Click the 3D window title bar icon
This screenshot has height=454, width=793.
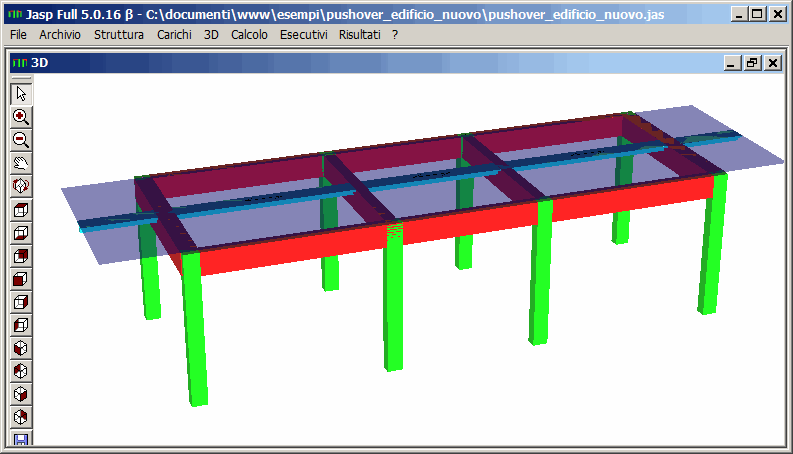pyautogui.click(x=20, y=63)
